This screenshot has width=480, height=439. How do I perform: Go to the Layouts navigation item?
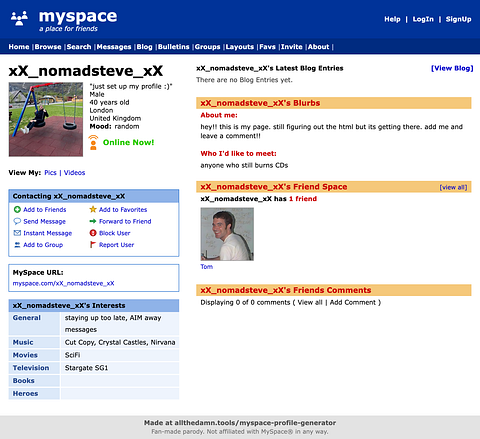click(240, 47)
